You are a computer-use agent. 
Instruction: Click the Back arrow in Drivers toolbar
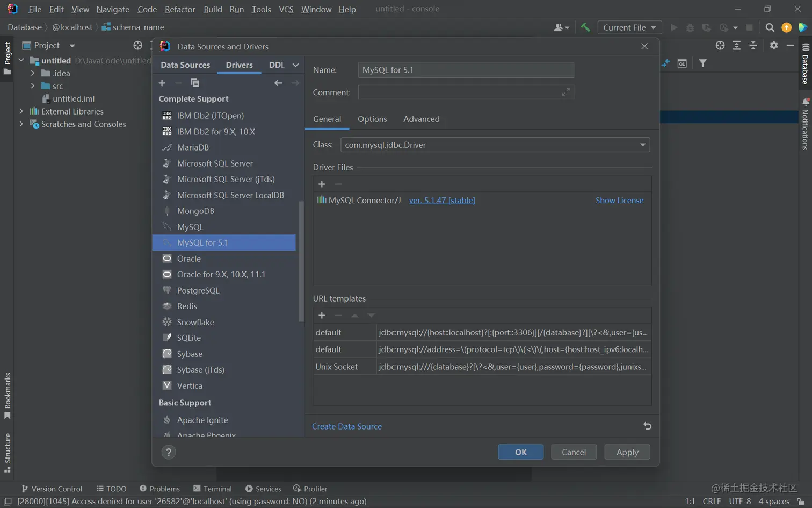point(278,83)
